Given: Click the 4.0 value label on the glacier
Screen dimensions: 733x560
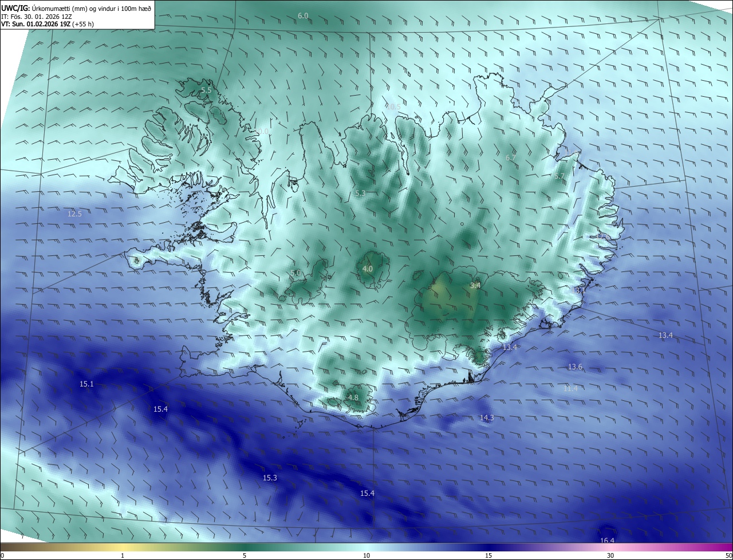Looking at the screenshot, I should point(368,269).
